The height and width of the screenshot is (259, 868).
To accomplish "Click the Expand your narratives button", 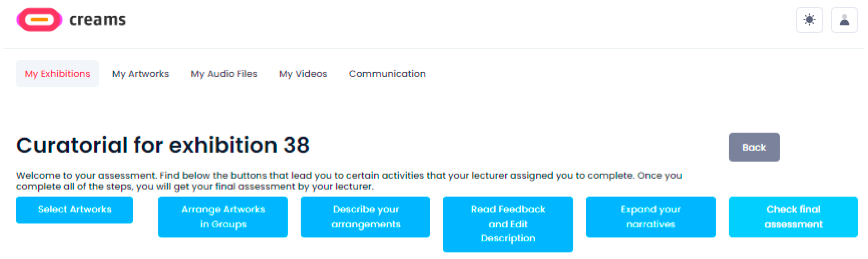I will [x=651, y=217].
